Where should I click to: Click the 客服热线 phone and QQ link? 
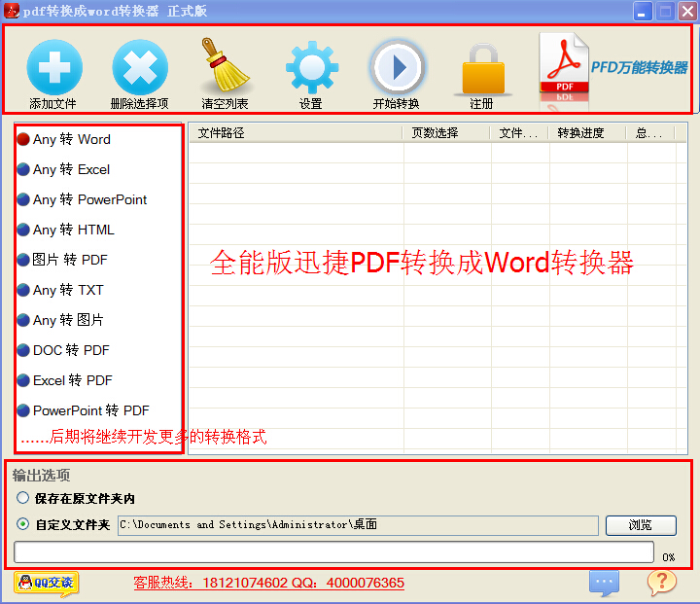point(268,583)
